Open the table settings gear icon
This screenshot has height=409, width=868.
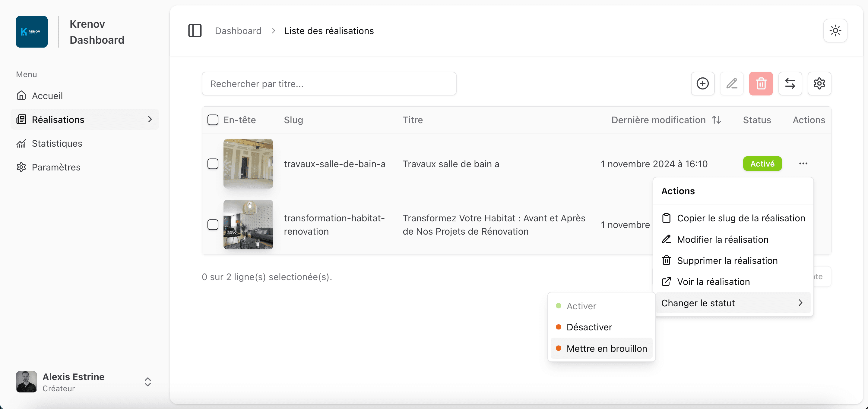coord(819,83)
